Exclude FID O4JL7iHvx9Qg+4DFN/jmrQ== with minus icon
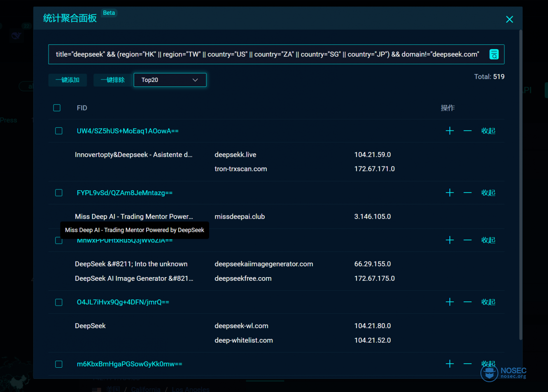548x392 pixels. click(x=467, y=302)
